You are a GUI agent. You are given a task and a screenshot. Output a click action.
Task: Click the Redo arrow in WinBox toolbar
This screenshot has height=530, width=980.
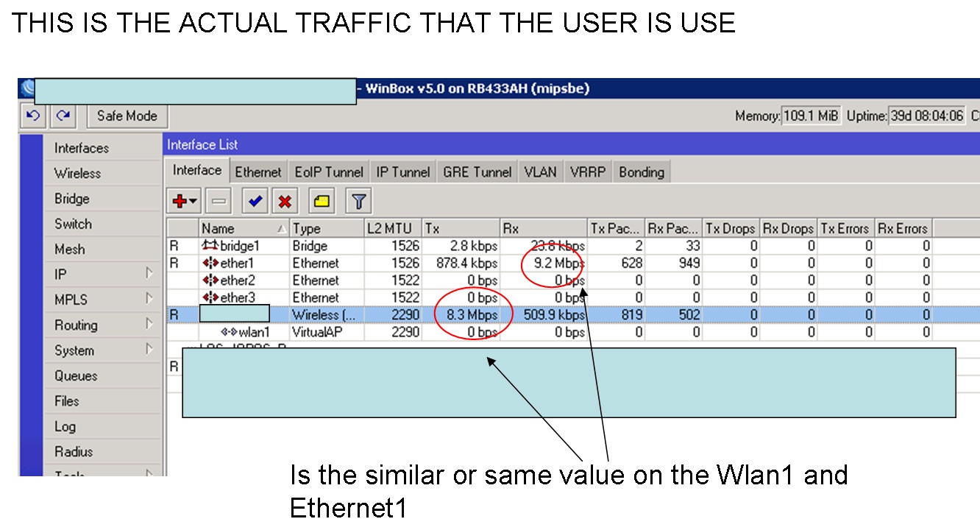(x=63, y=116)
